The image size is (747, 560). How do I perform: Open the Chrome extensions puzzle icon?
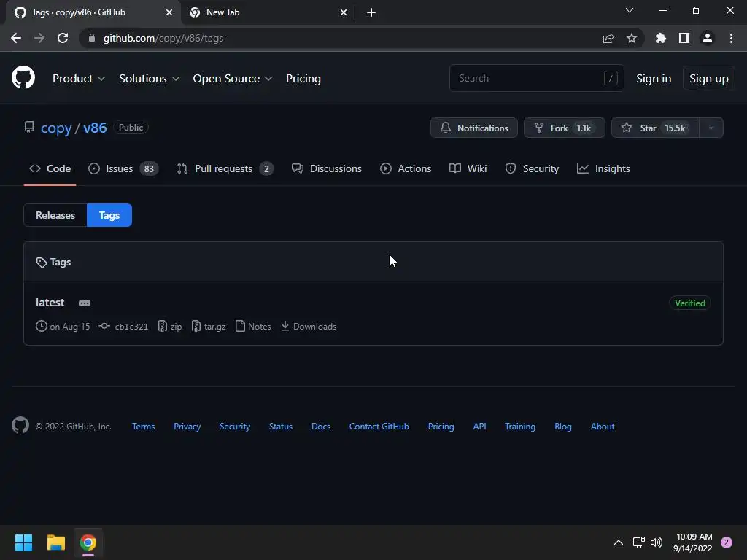661,38
